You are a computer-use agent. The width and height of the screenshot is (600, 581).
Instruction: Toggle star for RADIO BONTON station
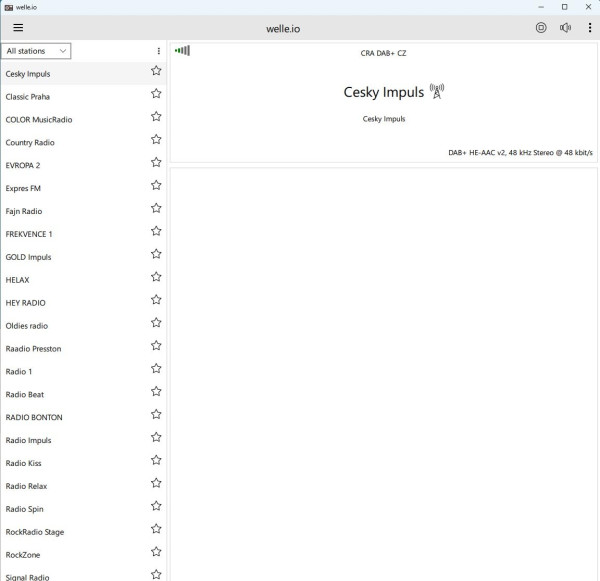(156, 415)
